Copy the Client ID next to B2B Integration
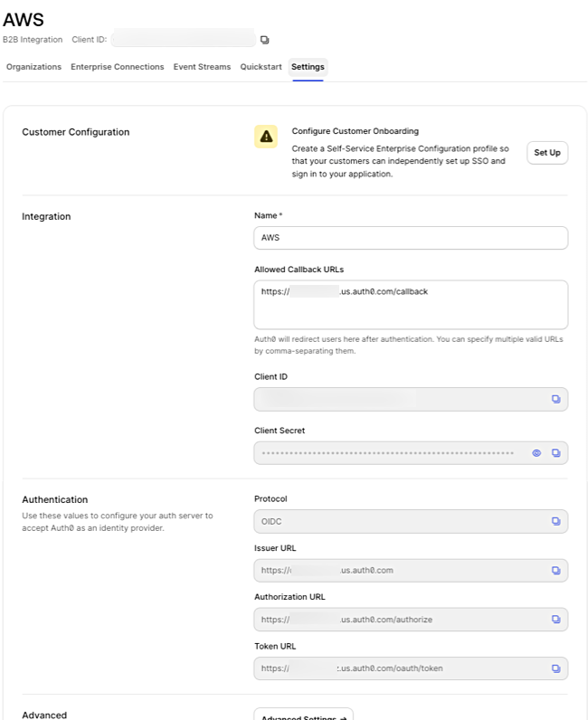 pos(264,40)
